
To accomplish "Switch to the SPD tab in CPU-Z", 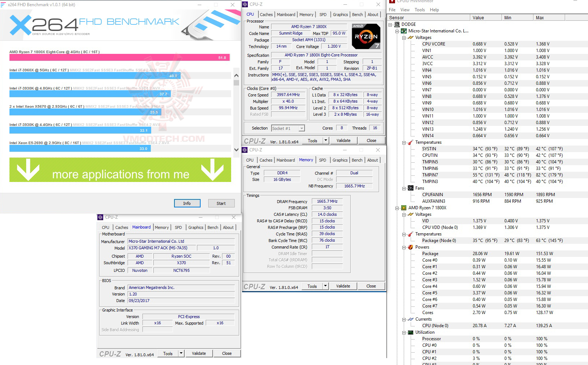I will [x=323, y=15].
